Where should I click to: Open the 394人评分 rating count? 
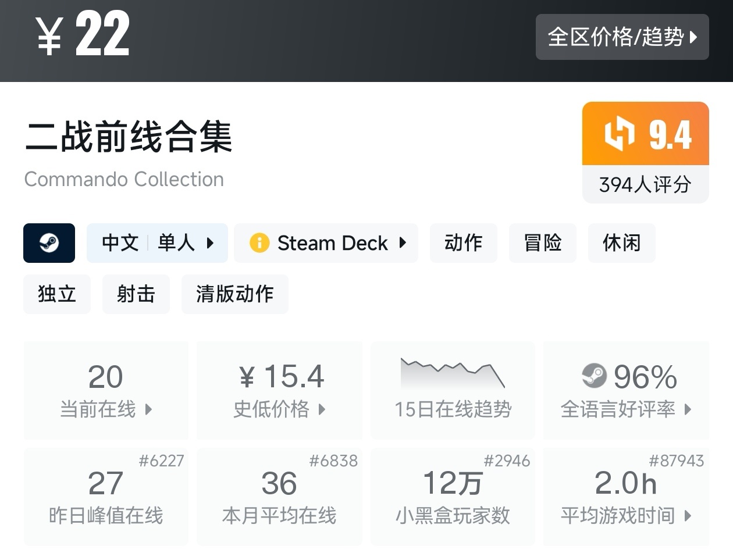click(x=645, y=185)
